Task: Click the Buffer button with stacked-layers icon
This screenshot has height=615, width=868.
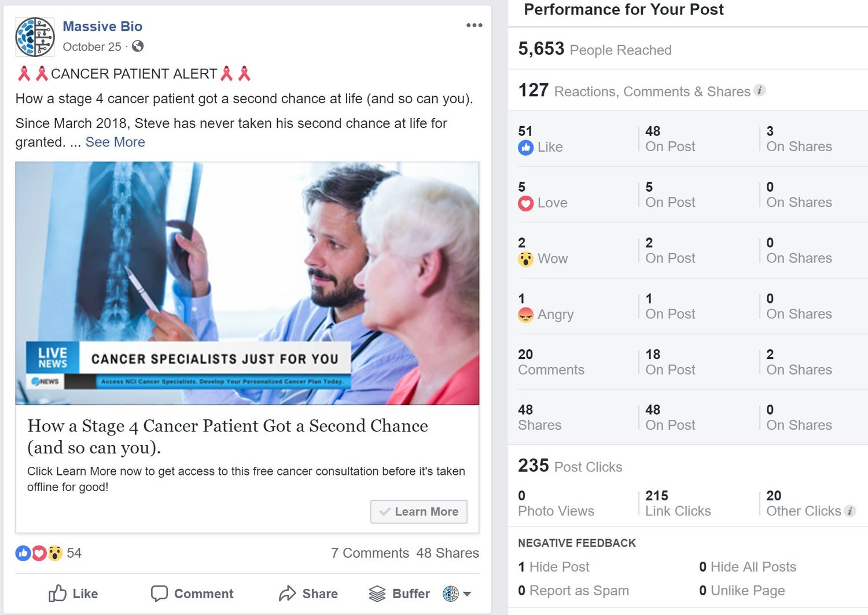Action: 399,594
